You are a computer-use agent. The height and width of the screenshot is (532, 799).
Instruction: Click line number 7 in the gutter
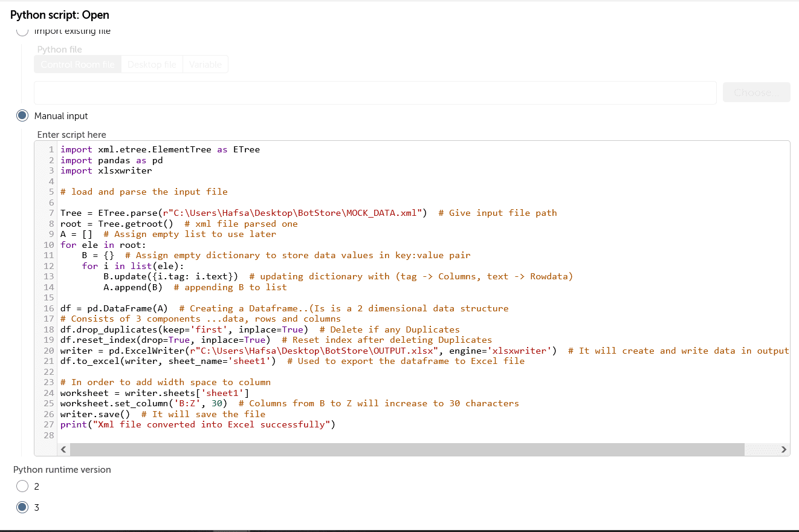coord(51,213)
